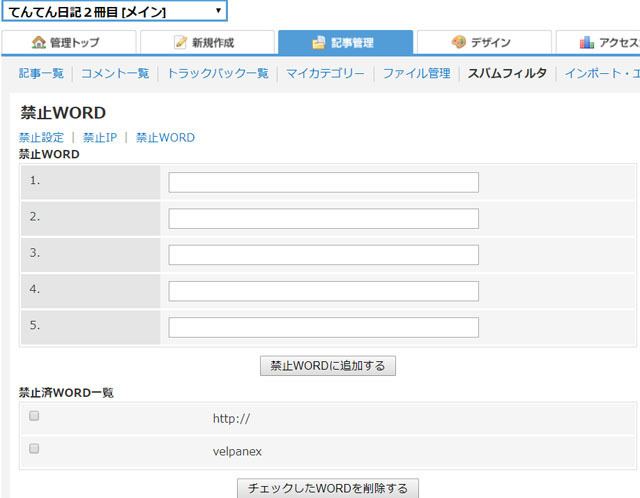Click the チェックしたWORDを削除する button
Screen dimensions: 640x498
pos(328,488)
